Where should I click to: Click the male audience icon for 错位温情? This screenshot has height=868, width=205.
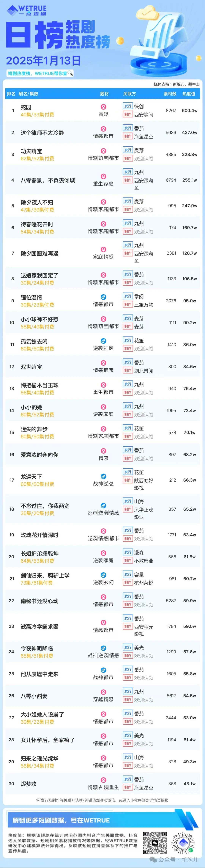click(x=103, y=297)
